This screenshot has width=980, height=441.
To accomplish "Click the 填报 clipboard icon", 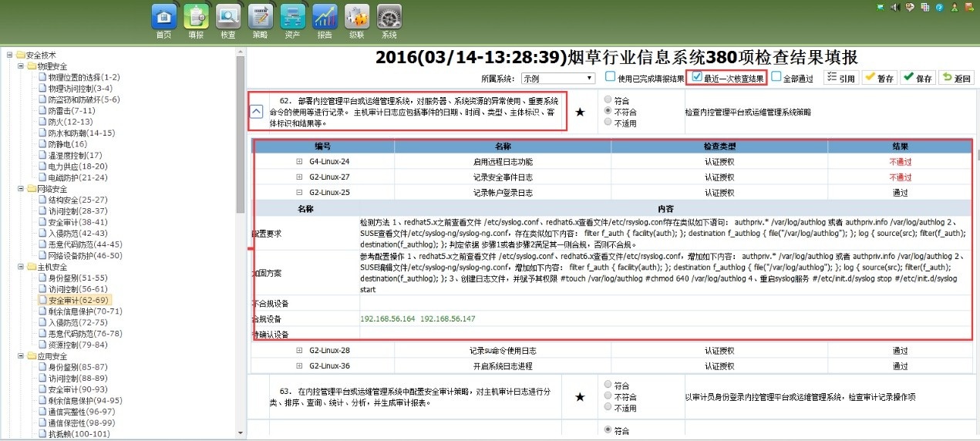I will point(196,19).
